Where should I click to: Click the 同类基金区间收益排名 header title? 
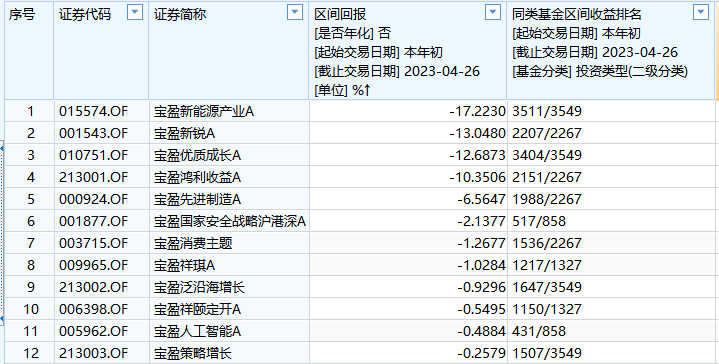(x=576, y=15)
